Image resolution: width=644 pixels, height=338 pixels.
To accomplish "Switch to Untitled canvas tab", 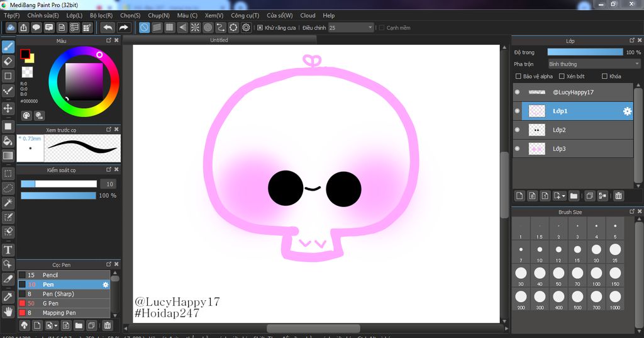I will 219,40.
